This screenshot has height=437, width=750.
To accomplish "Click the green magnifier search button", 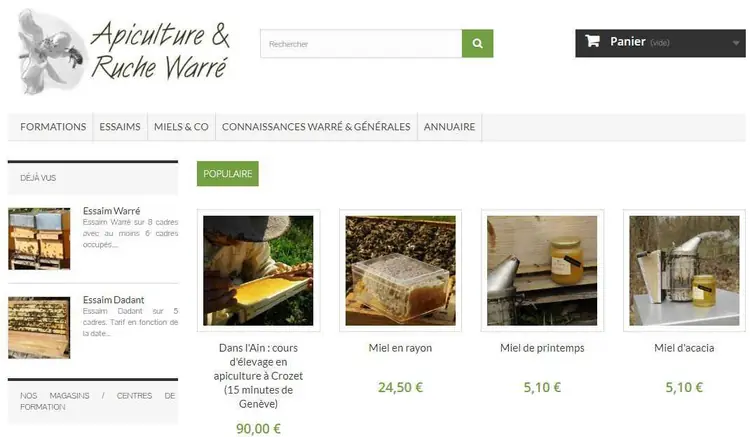I will (477, 44).
